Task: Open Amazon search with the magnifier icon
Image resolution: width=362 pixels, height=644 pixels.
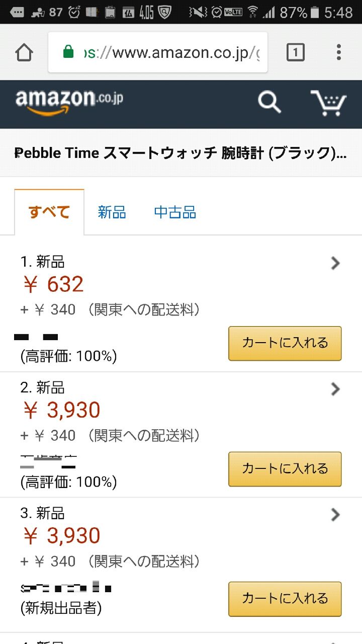Action: pos(269,103)
